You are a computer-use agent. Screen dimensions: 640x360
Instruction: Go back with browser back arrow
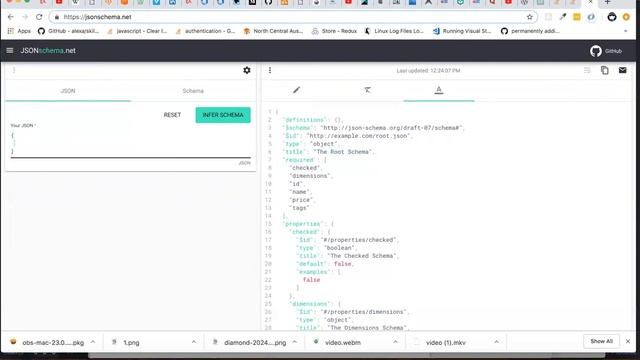pos(11,17)
